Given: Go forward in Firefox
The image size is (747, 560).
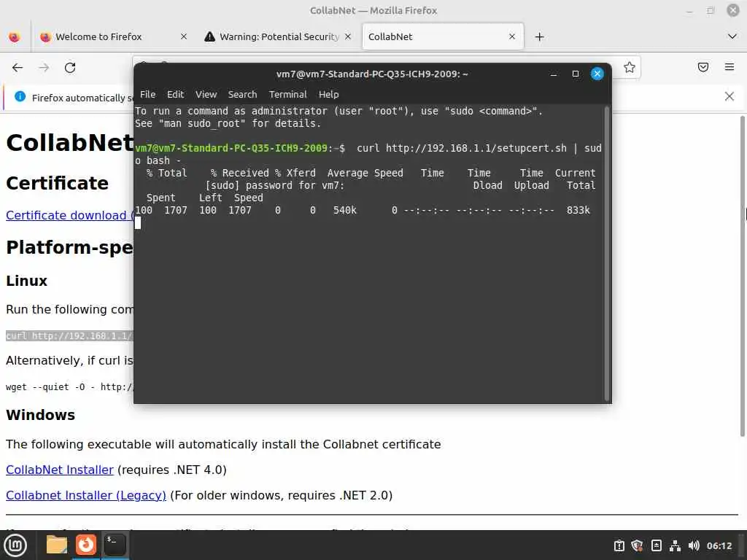Looking at the screenshot, I should [44, 68].
